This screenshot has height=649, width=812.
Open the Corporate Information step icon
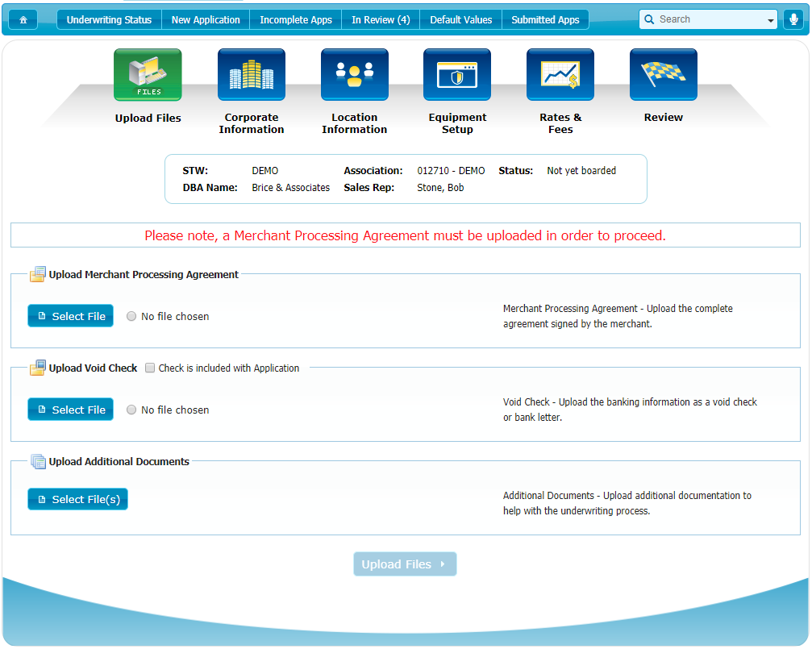click(251, 75)
